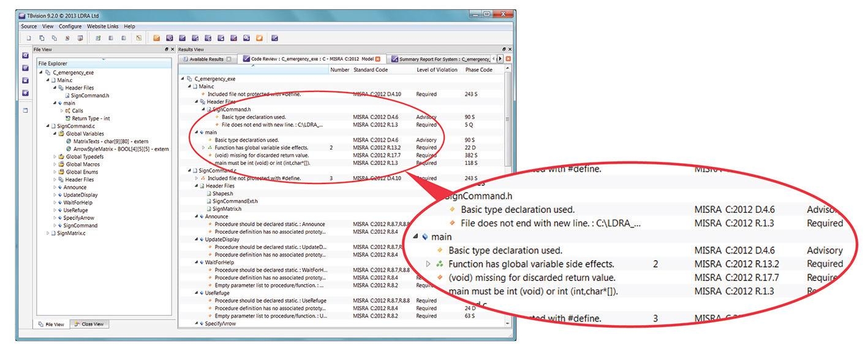
Task: Open the View menu
Action: 48,26
